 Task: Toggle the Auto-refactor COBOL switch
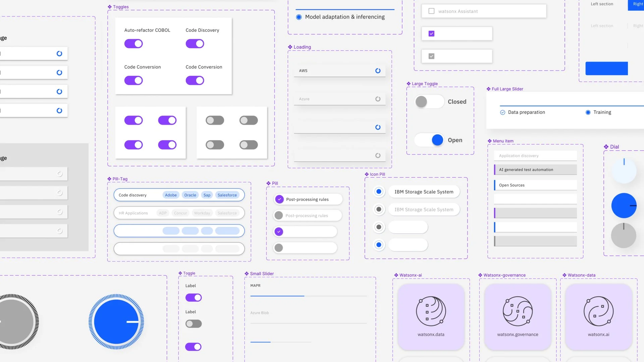click(x=133, y=44)
